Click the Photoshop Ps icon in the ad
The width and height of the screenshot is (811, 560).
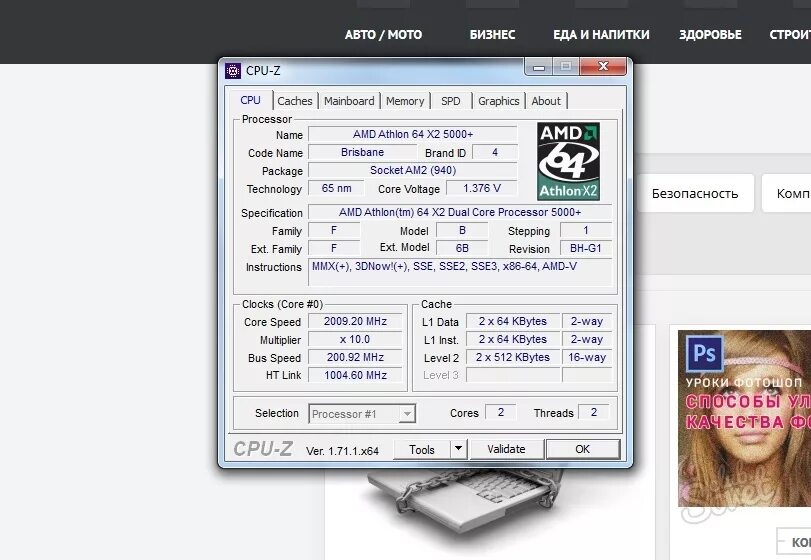click(704, 353)
